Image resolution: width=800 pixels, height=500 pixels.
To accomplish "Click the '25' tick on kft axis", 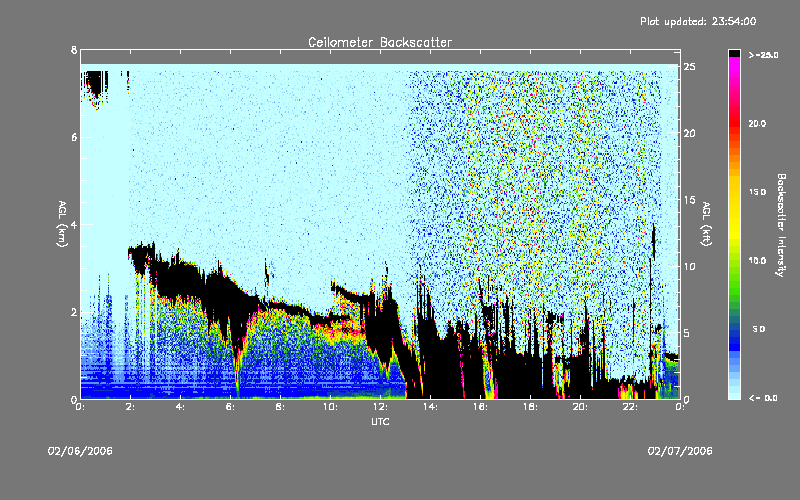I will point(690,67).
